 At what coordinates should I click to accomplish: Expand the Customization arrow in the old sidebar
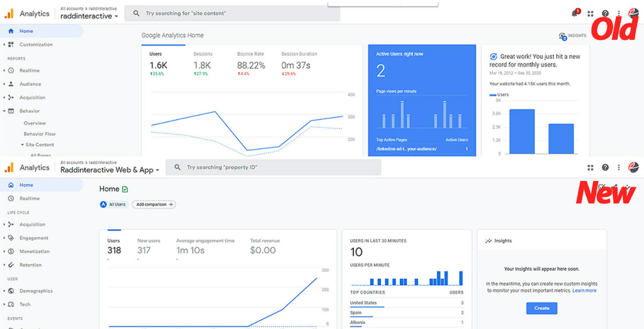[4, 45]
